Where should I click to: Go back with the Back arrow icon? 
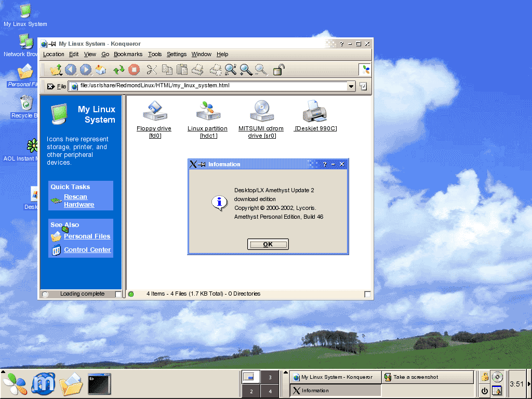[71, 70]
